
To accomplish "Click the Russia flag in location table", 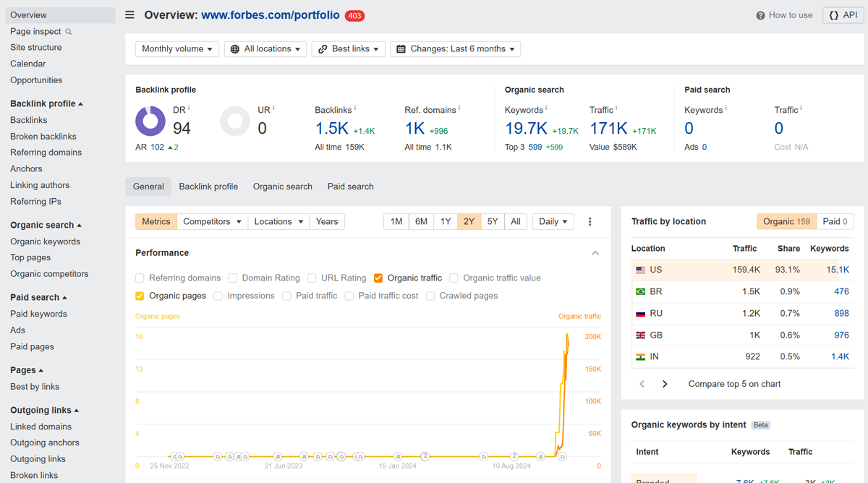I will tap(640, 313).
